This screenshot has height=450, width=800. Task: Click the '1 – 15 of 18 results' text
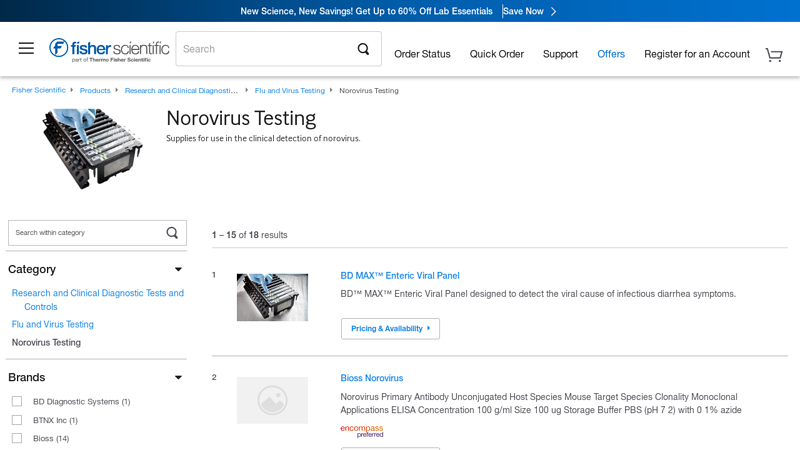point(249,235)
